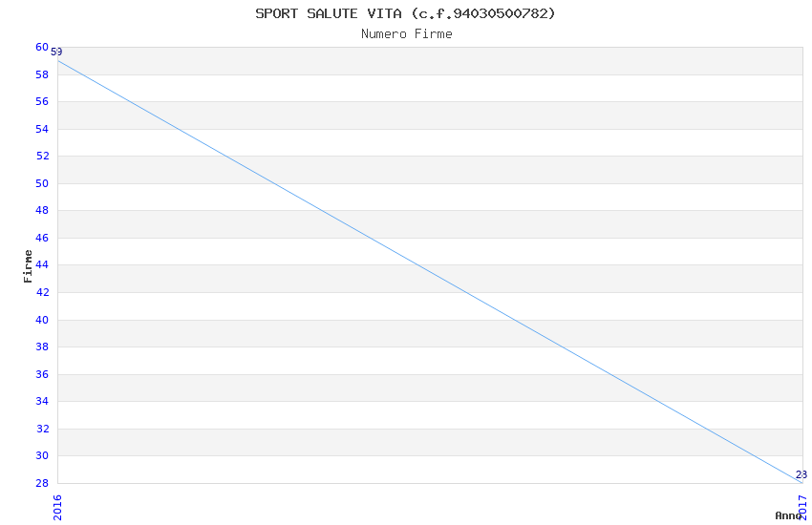This screenshot has width=812, height=525.
Task: Click the y-axis value 38
Action: click(x=42, y=347)
